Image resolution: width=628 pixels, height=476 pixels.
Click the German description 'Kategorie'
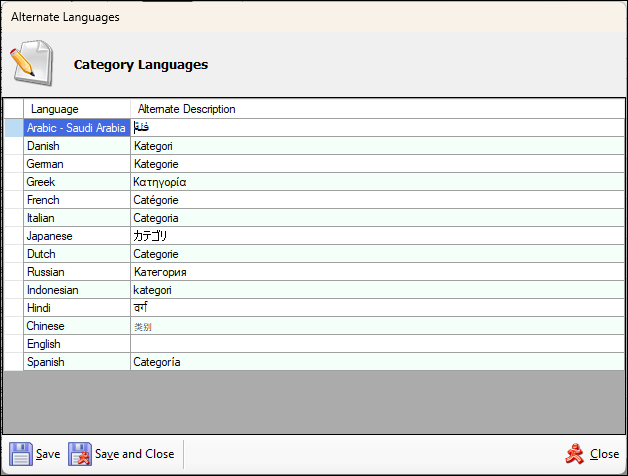(156, 164)
